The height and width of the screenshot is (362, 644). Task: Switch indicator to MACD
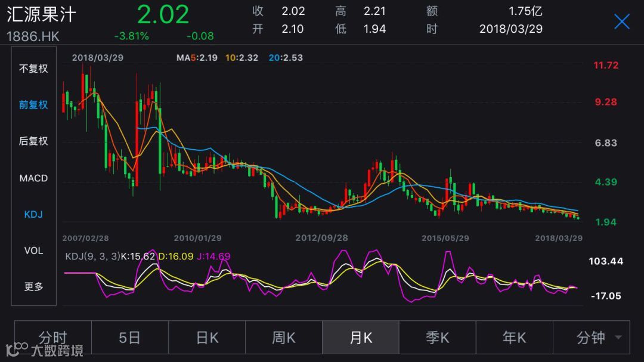click(x=33, y=178)
